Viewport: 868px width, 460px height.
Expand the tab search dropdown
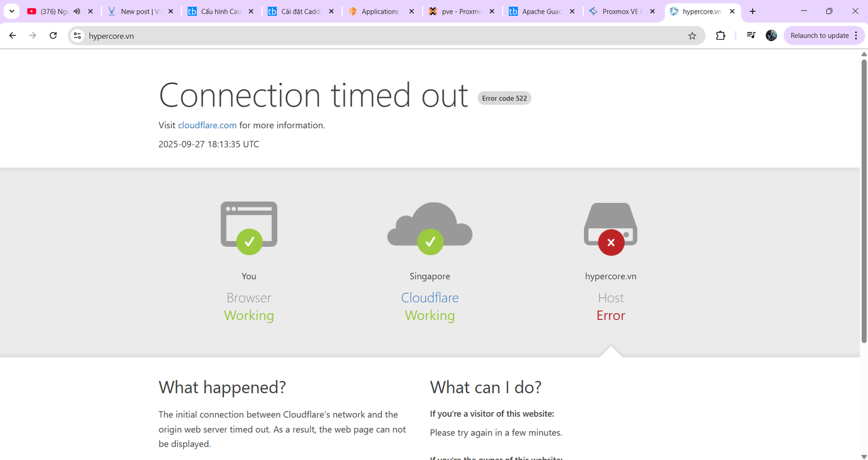[12, 12]
